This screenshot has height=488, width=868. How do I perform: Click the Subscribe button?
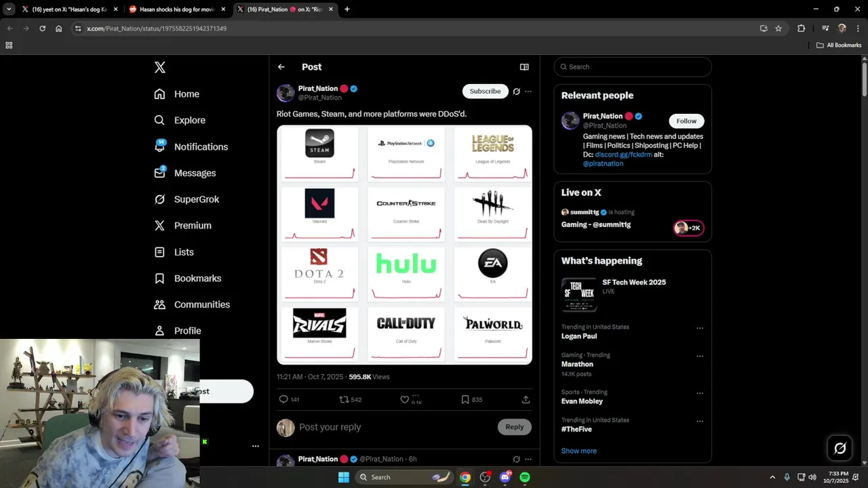point(486,91)
